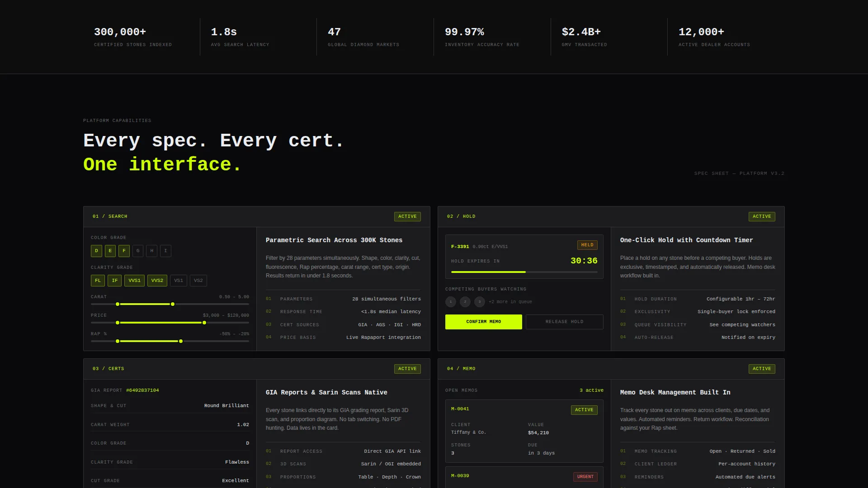This screenshot has width=868, height=488.
Task: Click 'Memo Desk Management Built In' heading
Action: click(x=675, y=393)
